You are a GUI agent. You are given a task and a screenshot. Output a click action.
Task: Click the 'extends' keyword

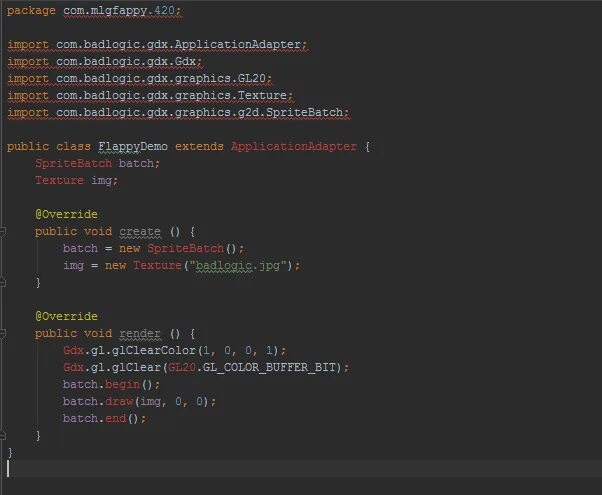199,146
